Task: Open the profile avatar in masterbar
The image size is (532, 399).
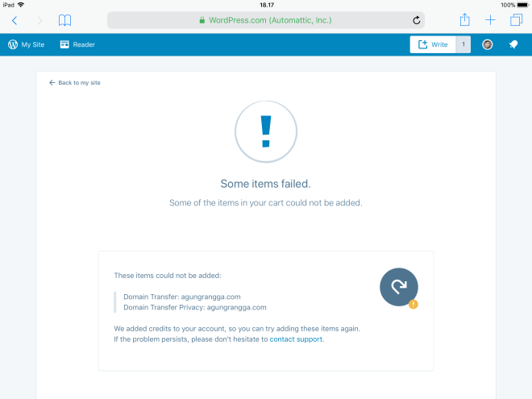Action: [488, 44]
